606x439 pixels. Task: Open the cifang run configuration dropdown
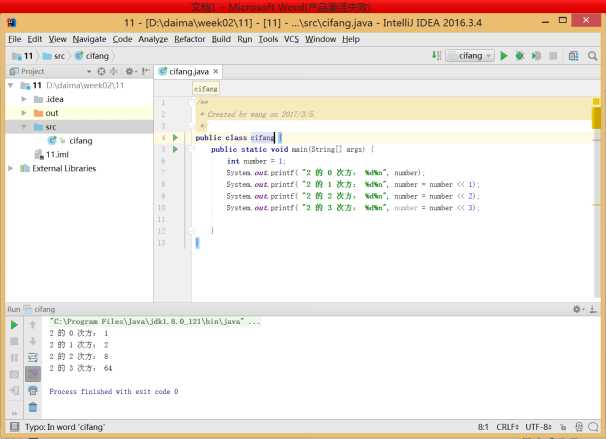coord(470,56)
